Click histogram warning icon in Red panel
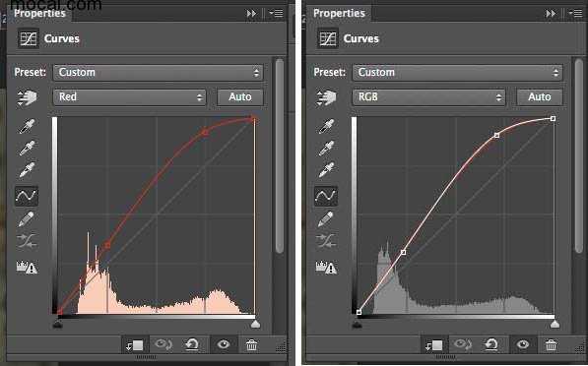Screen dimensions: 588x366 coord(27,267)
